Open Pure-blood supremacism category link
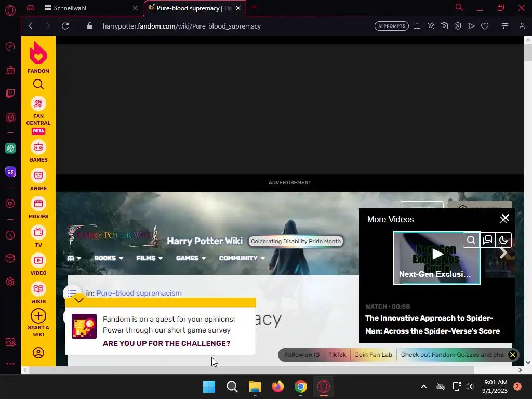 tap(139, 293)
